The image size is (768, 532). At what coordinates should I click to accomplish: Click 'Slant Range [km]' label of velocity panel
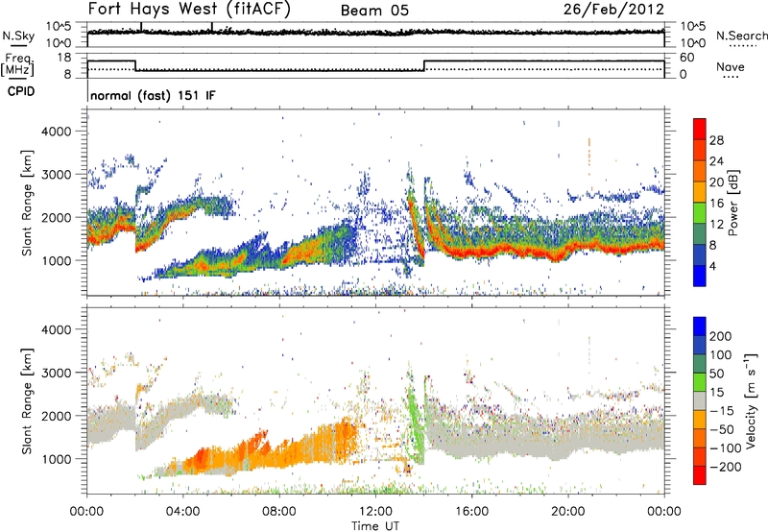[27, 400]
